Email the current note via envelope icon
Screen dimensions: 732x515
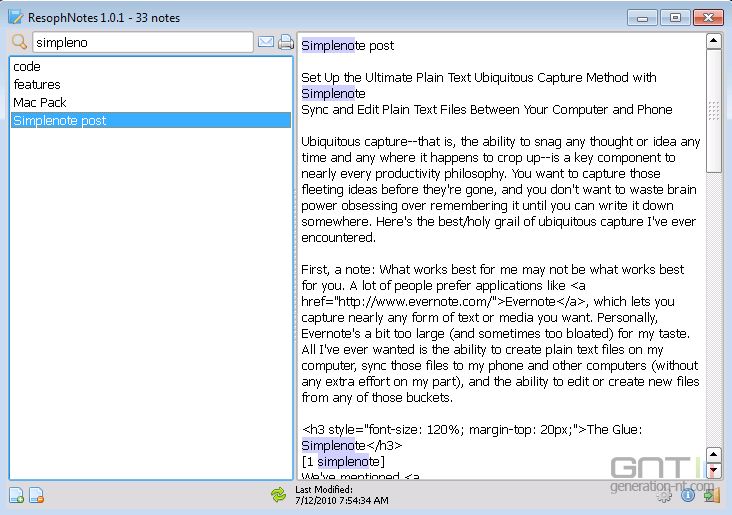266,42
